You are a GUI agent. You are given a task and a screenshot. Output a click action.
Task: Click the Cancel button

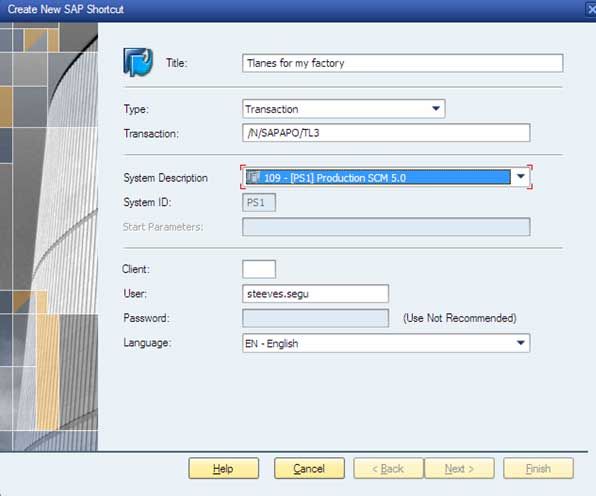[x=309, y=469]
